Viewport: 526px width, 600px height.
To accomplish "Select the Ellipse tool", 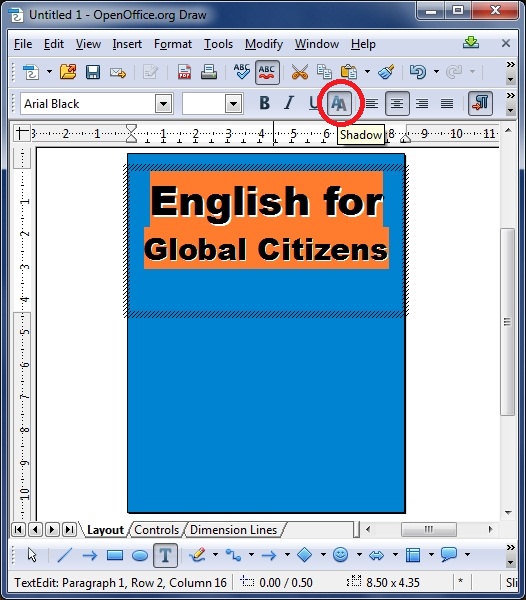I will pos(140,555).
